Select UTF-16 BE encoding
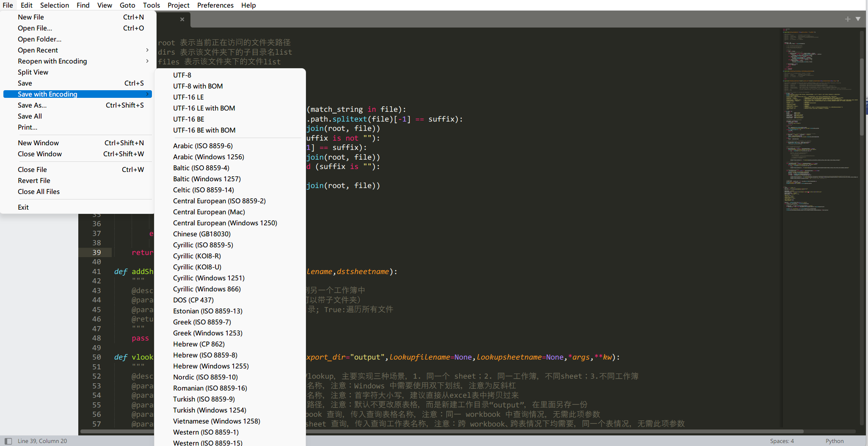This screenshot has width=868, height=446. tap(230, 119)
